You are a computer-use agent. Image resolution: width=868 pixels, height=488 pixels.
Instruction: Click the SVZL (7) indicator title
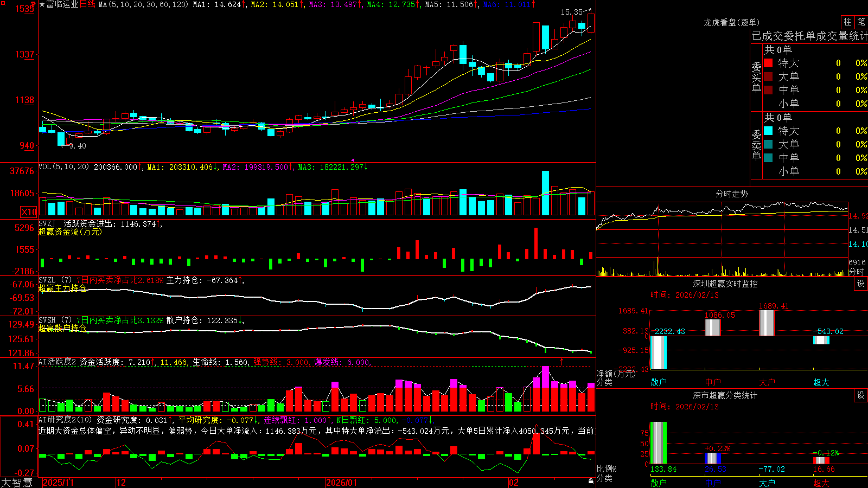[x=55, y=280]
